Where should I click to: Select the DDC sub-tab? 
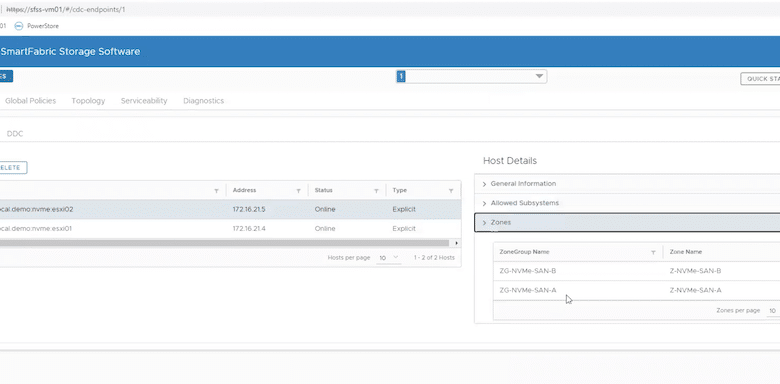pyautogui.click(x=15, y=134)
